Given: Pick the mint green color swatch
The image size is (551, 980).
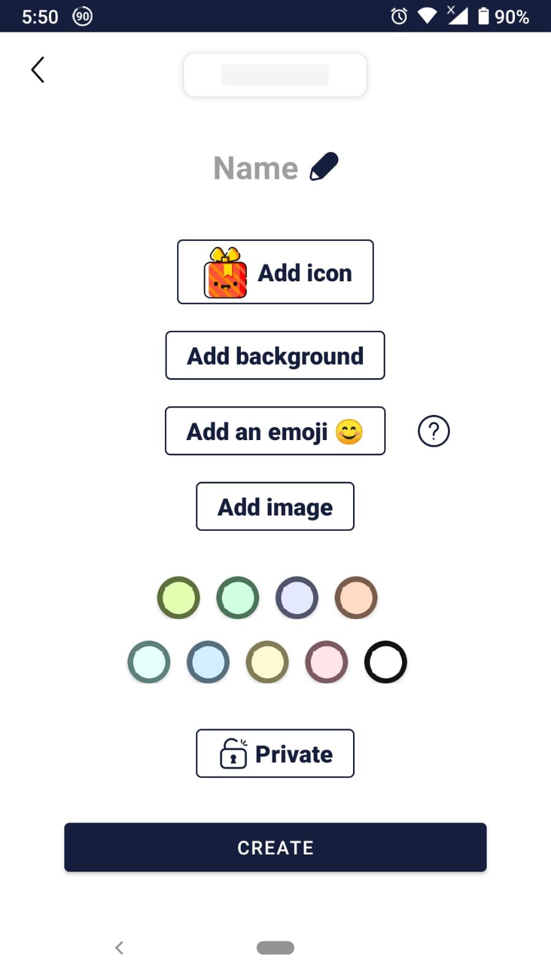Looking at the screenshot, I should 238,598.
